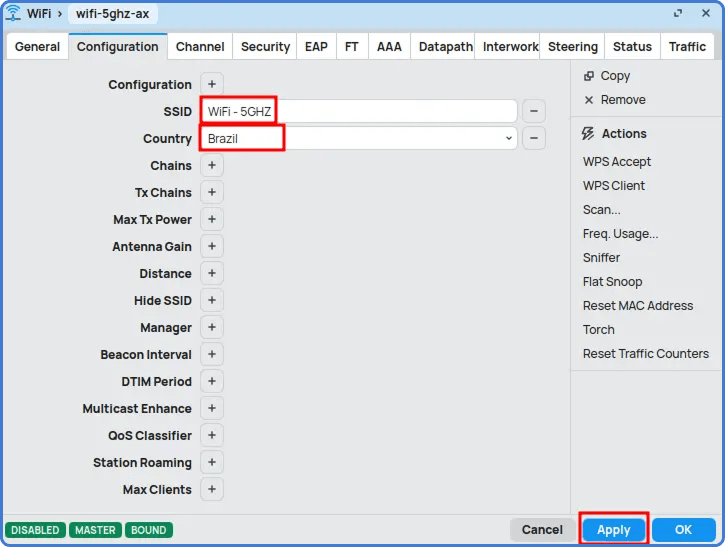Viewport: 725px width, 547px height.
Task: Expand the Distance field
Action: tap(212, 273)
